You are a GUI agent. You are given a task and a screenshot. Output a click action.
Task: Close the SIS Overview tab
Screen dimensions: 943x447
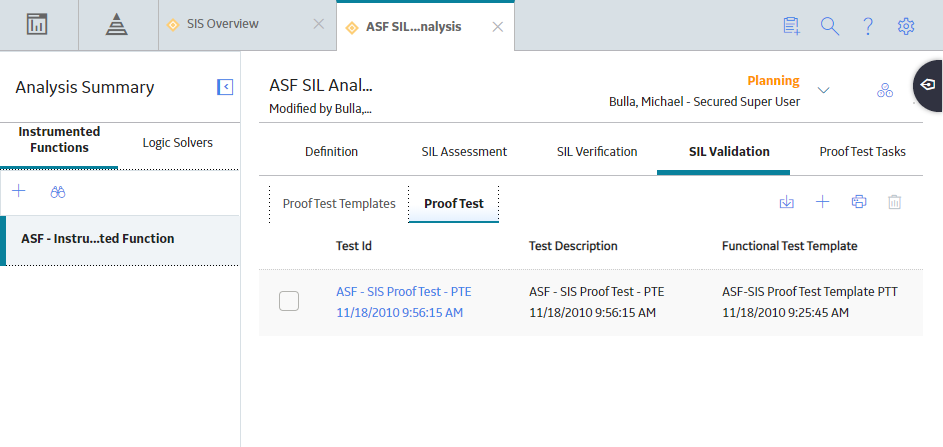[x=319, y=25]
